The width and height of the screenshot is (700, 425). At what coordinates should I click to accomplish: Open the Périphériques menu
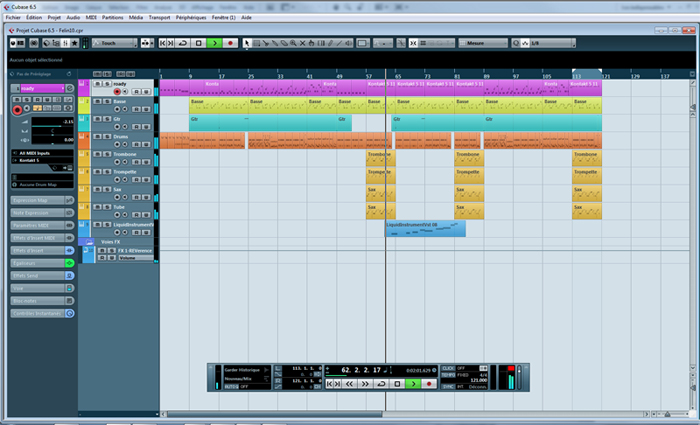pos(189,18)
